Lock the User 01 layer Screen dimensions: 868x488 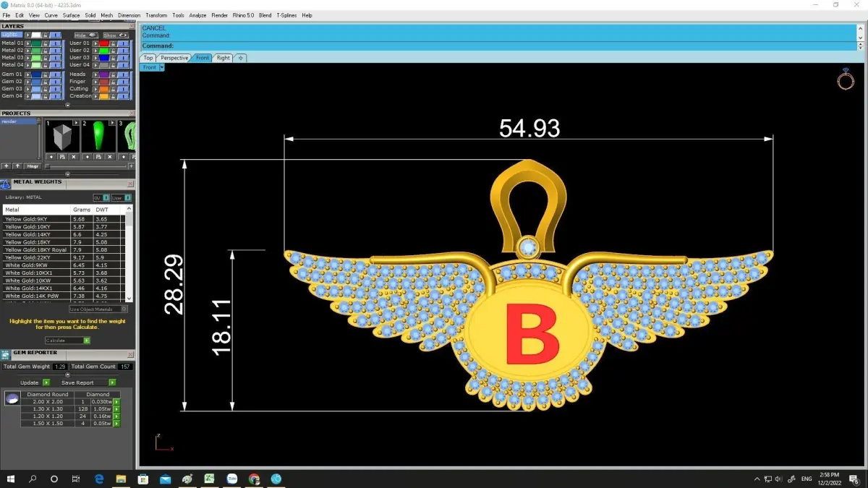(113, 43)
